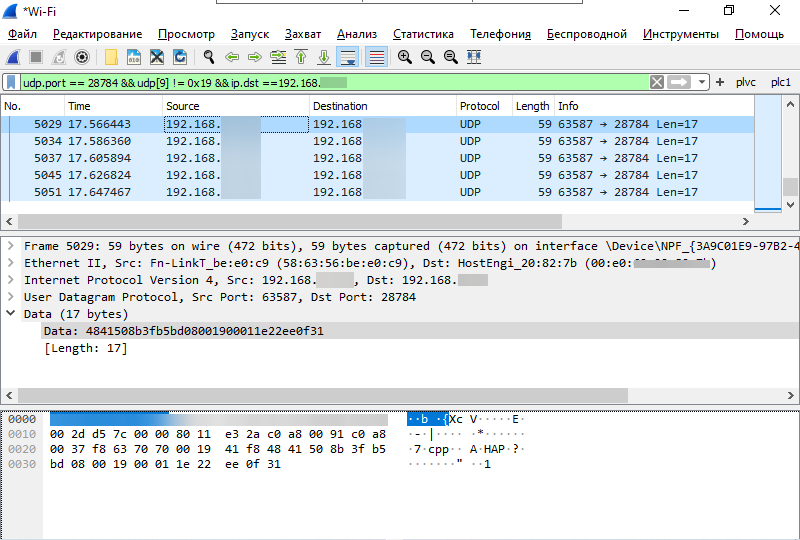800x540 pixels.
Task: Zoom out the main window text
Action: point(428,57)
